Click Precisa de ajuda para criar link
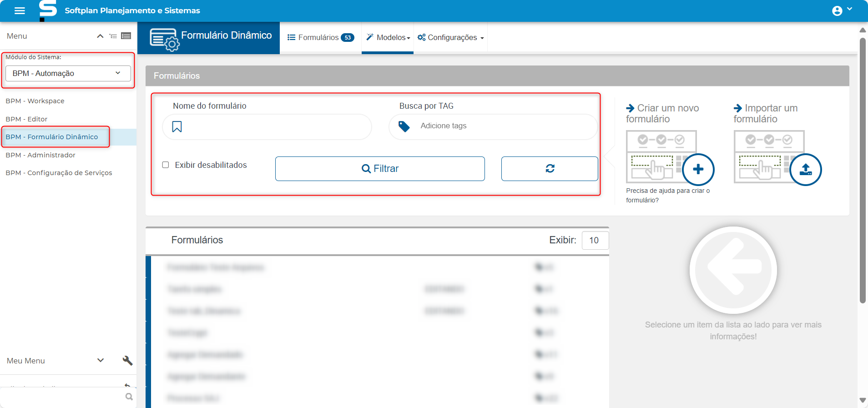The width and height of the screenshot is (868, 408). click(x=667, y=195)
